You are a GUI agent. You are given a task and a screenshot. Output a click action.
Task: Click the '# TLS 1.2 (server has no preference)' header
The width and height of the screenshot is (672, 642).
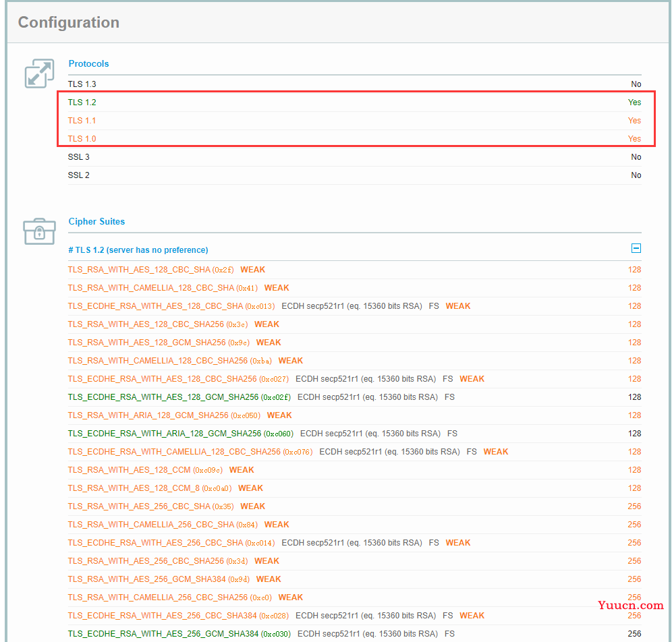pyautogui.click(x=138, y=250)
